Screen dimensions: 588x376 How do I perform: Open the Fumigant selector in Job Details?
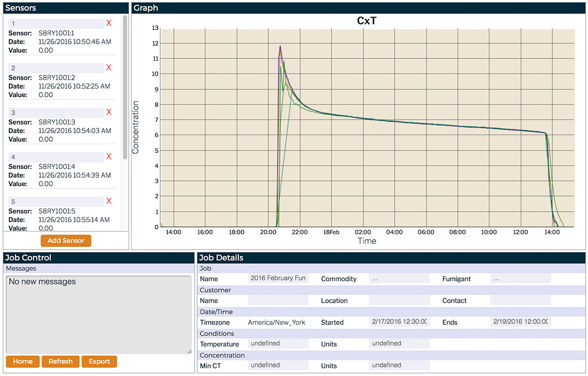click(x=520, y=278)
